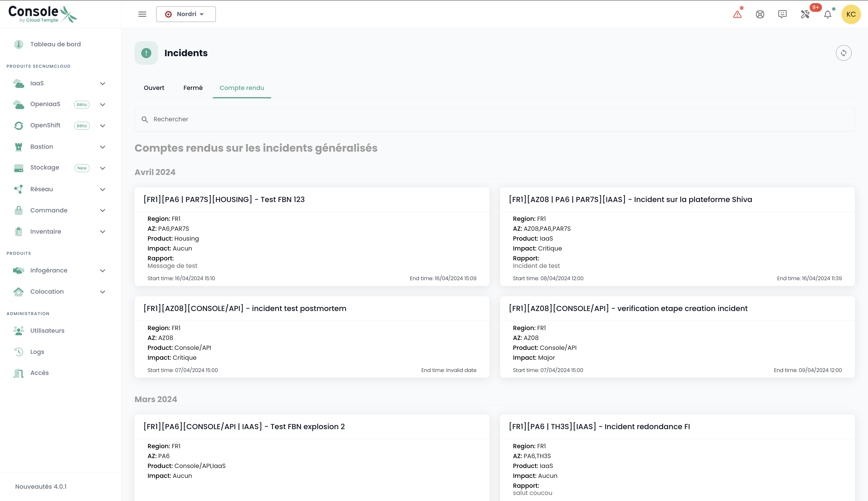Viewport: 868px width, 501px height.
Task: Expand the Infogérance section
Action: 102,271
